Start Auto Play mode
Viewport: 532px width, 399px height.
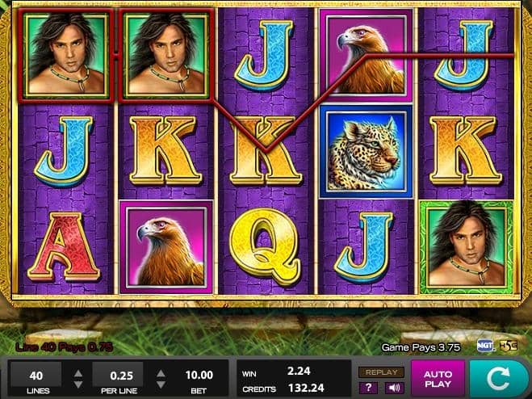coord(438,380)
